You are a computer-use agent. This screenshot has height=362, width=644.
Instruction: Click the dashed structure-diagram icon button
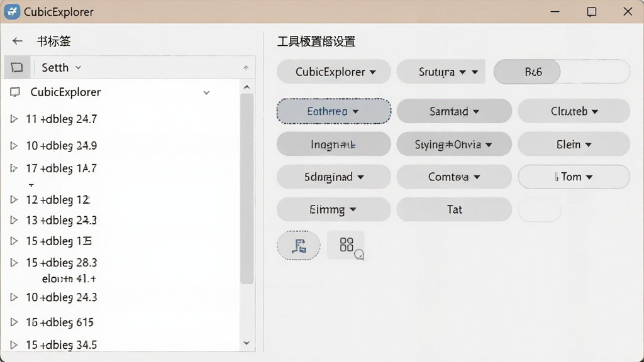pyautogui.click(x=299, y=246)
